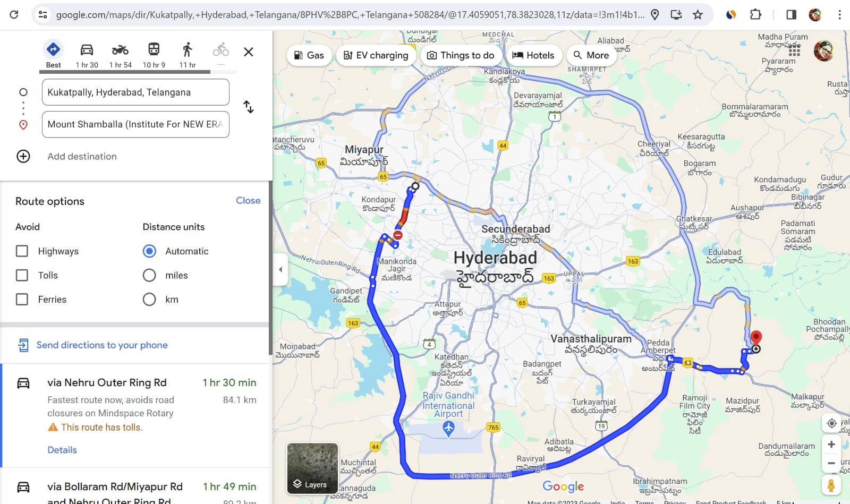Reverse starting point and destination
Viewport: 850px width, 504px height.
pyautogui.click(x=248, y=107)
